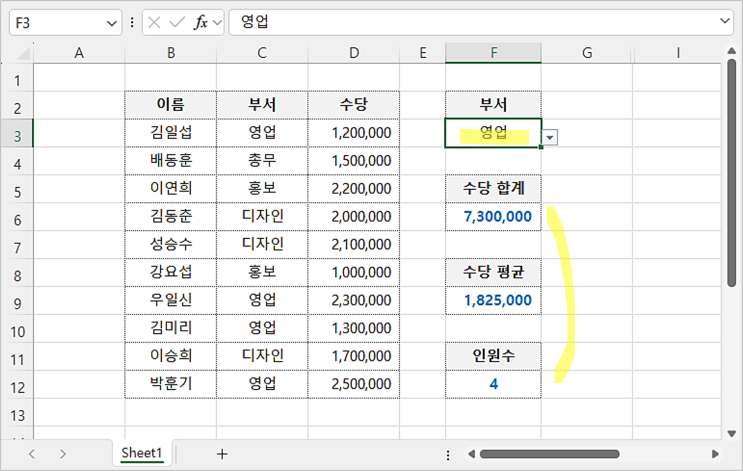
Task: Click the 1,200,000 cell
Action: 354,133
